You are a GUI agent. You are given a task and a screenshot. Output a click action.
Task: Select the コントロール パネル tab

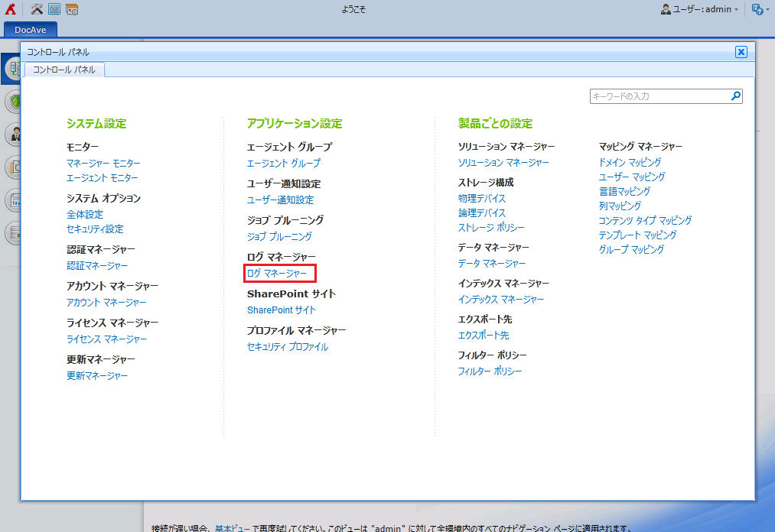(x=64, y=70)
